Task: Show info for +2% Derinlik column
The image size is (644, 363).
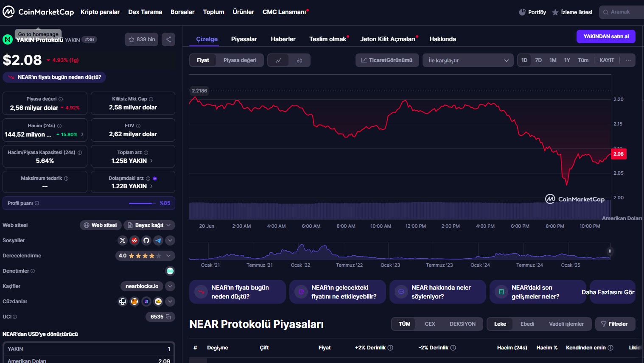Action: (x=390, y=348)
